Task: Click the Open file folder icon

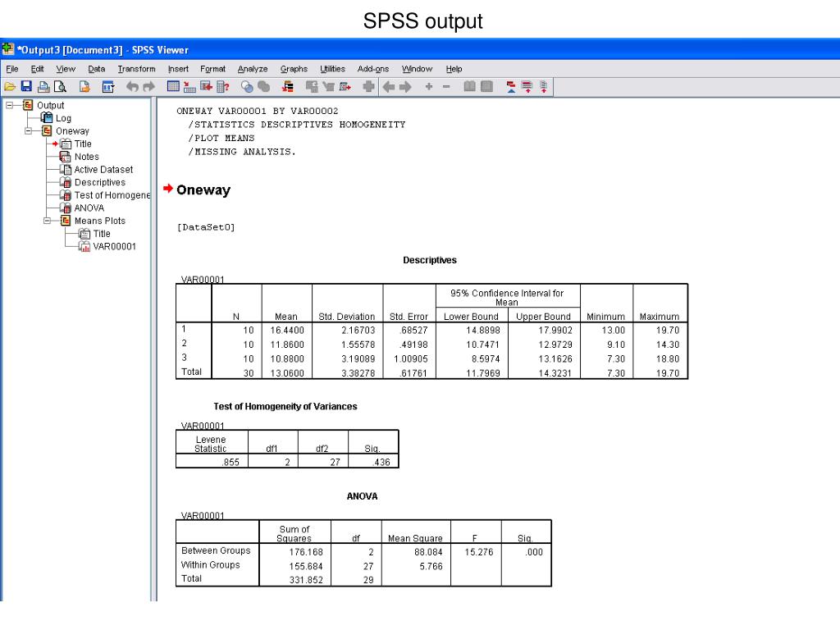Action: (10, 86)
